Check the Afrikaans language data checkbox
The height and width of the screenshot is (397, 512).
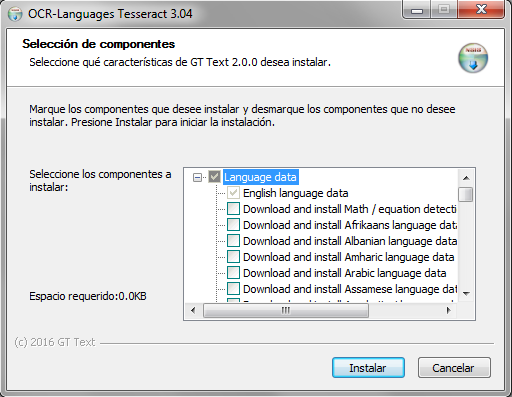click(x=233, y=225)
